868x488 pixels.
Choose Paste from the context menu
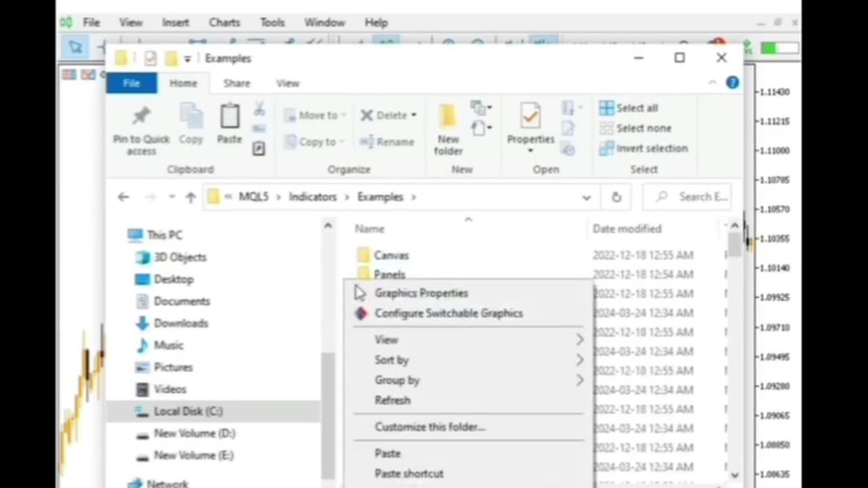pos(468,453)
